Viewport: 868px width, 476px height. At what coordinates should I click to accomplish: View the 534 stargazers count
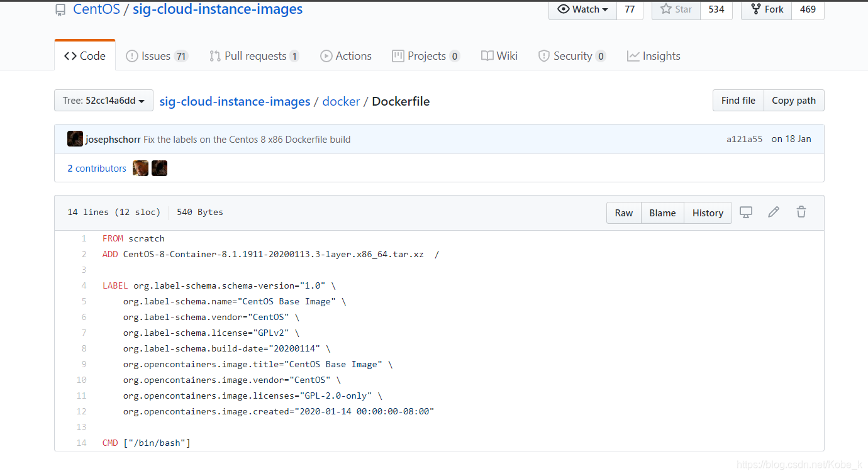click(x=716, y=9)
